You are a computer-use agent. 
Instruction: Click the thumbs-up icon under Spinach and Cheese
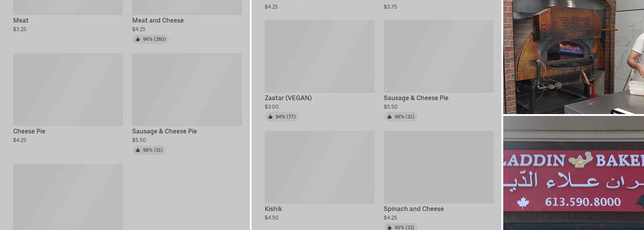pyautogui.click(x=390, y=227)
